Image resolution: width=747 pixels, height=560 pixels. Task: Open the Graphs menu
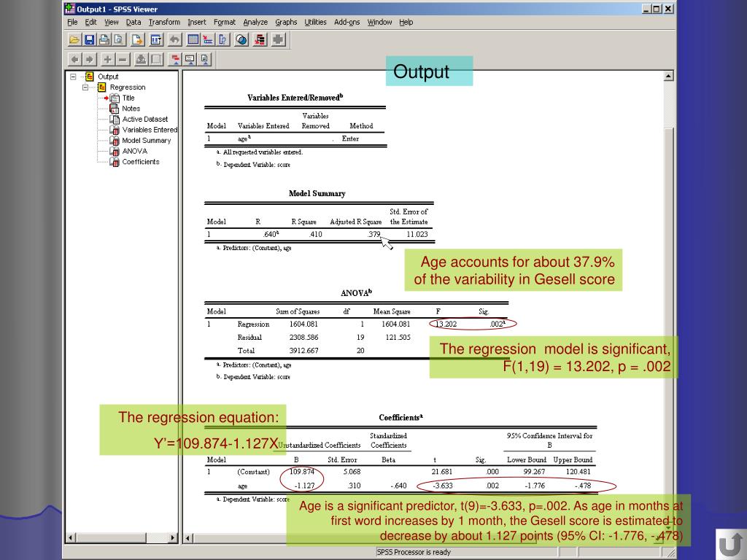[286, 22]
